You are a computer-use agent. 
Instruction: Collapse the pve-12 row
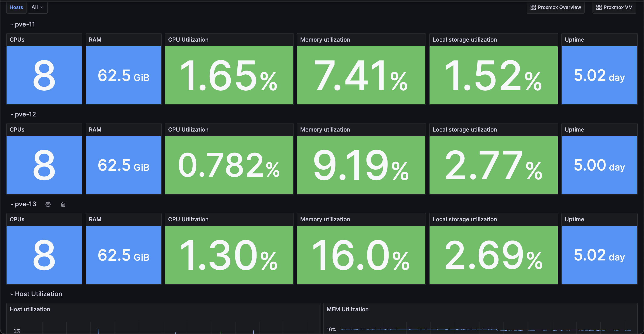click(x=12, y=114)
